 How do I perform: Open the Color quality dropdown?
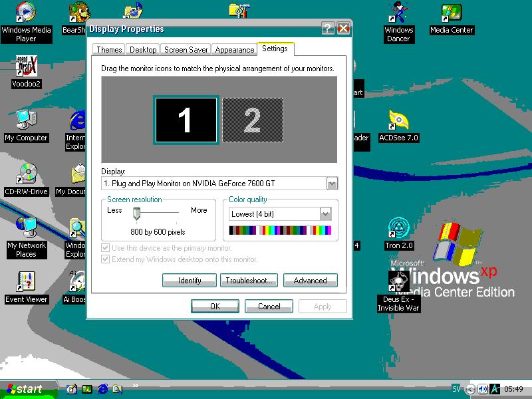325,214
